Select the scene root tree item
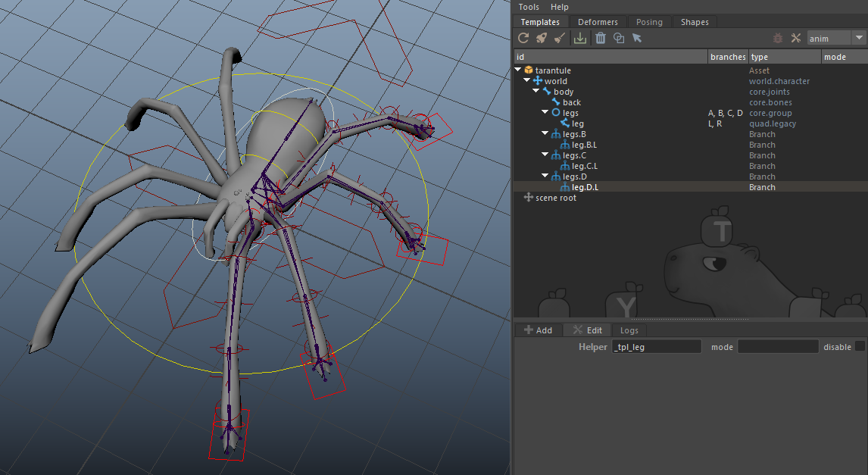This screenshot has width=868, height=475. coord(555,198)
